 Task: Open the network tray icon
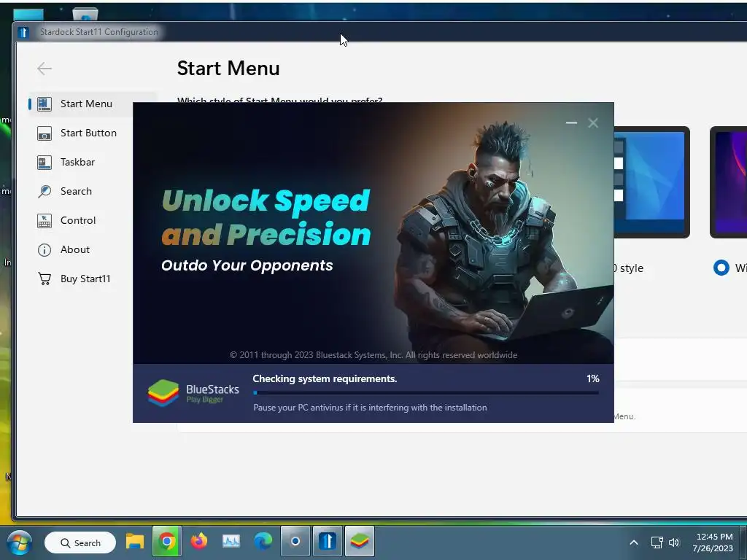(657, 542)
